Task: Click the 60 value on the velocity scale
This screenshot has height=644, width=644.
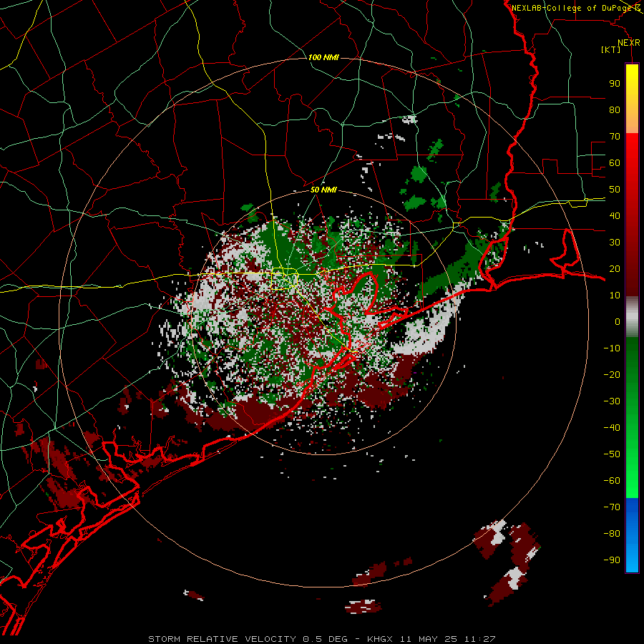Action: coord(615,163)
